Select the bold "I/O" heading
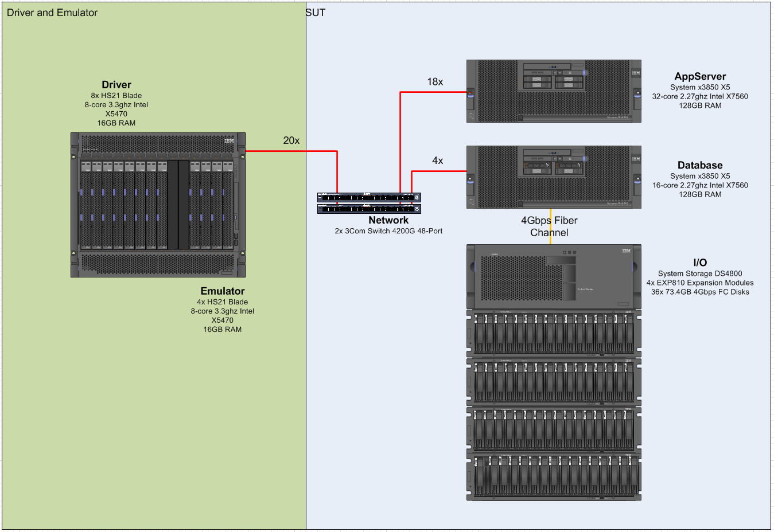 (x=700, y=263)
